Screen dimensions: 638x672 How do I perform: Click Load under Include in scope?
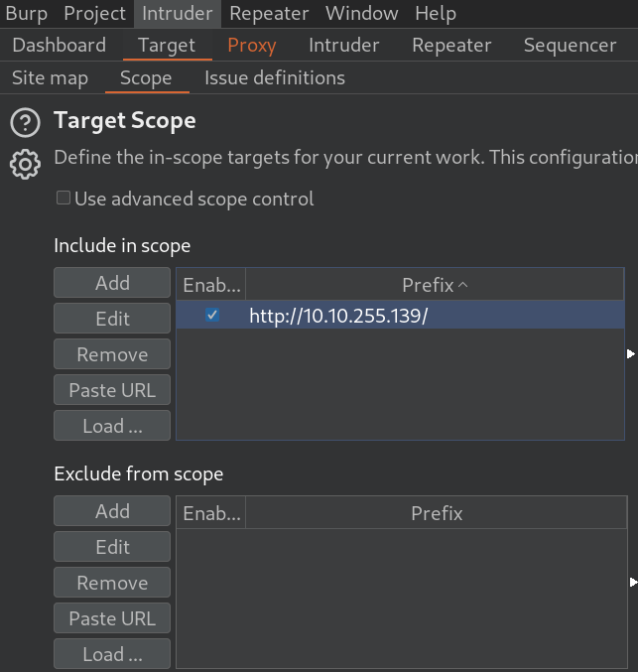point(112,426)
